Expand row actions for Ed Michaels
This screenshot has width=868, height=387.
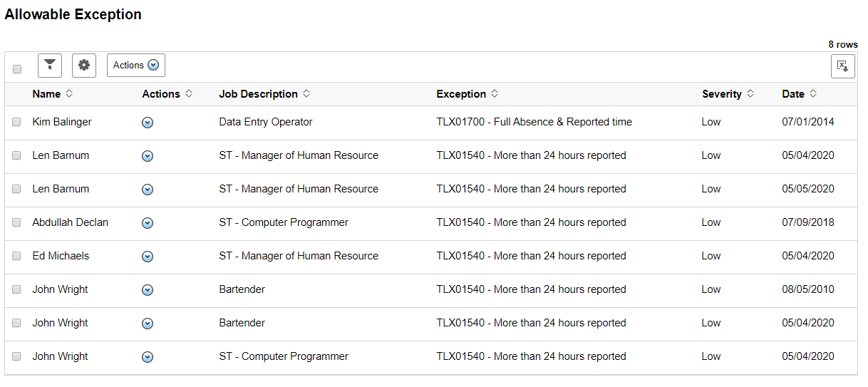(148, 257)
